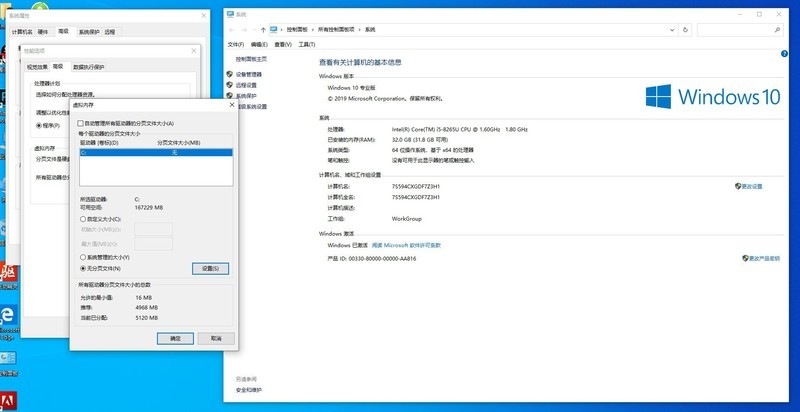The height and width of the screenshot is (412, 800).
Task: Open 远程设置 link in sidebar
Action: coord(246,85)
